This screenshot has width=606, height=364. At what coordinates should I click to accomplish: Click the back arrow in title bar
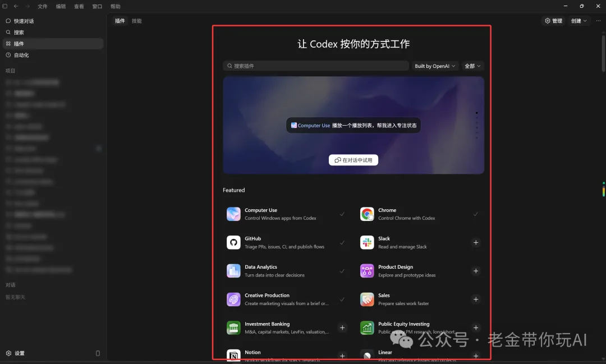point(16,6)
